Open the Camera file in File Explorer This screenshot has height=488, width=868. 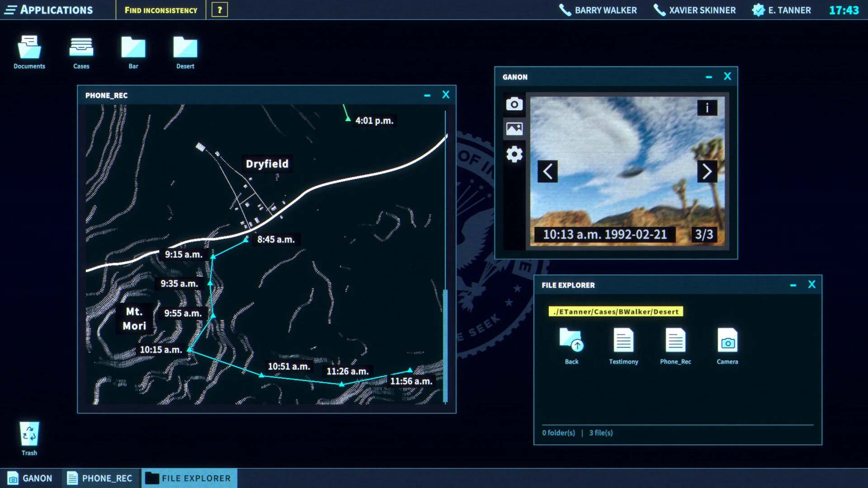click(726, 343)
